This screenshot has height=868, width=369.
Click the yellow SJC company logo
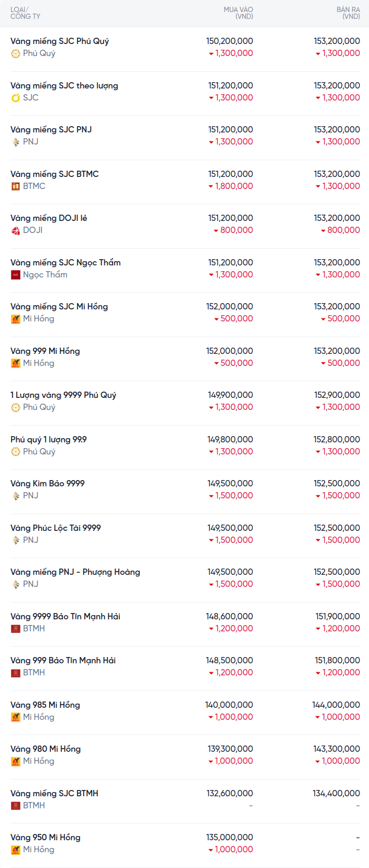tap(16, 98)
